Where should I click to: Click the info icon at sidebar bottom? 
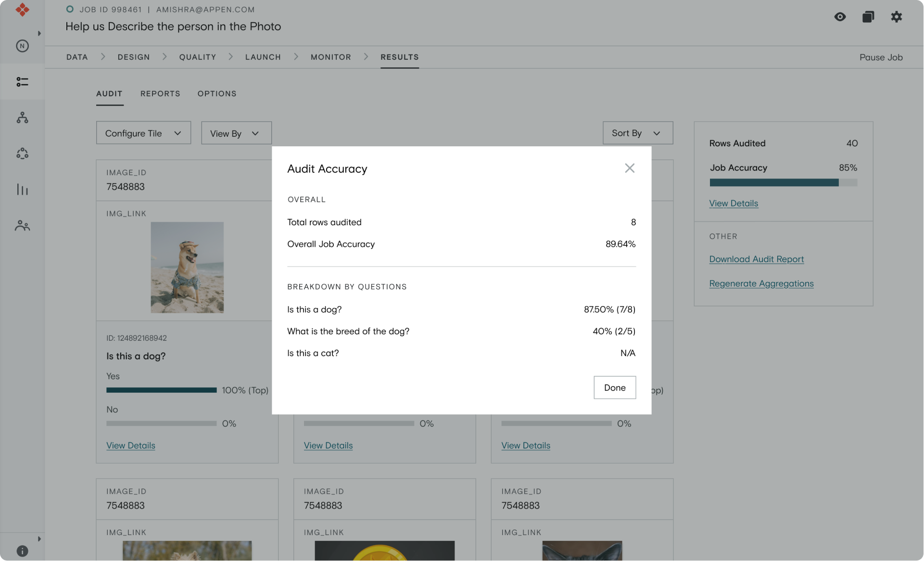pyautogui.click(x=22, y=551)
